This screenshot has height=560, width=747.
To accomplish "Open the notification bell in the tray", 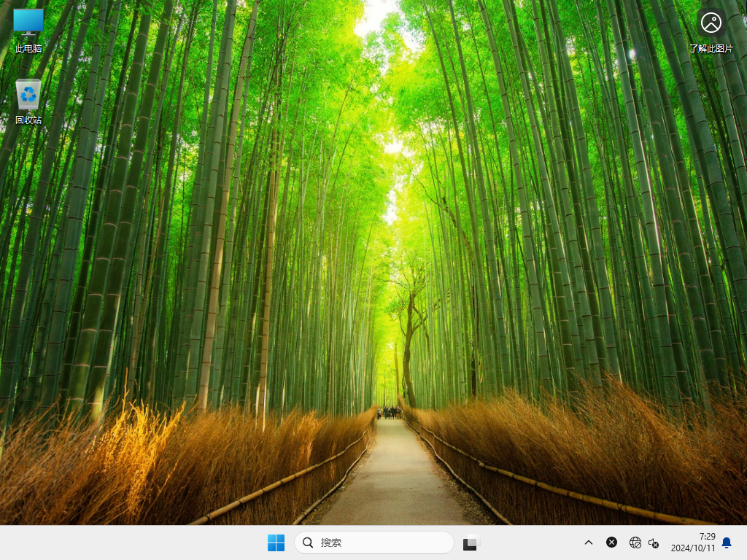I will tap(727, 542).
